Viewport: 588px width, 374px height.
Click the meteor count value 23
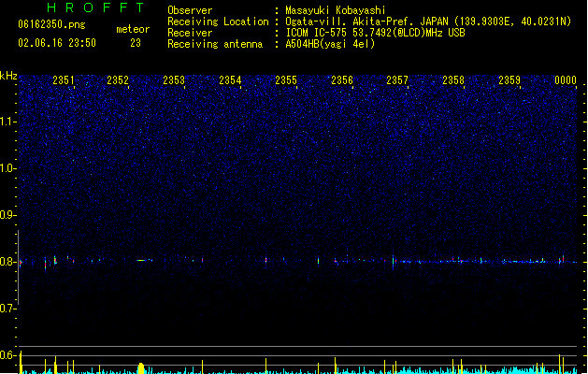(136, 43)
